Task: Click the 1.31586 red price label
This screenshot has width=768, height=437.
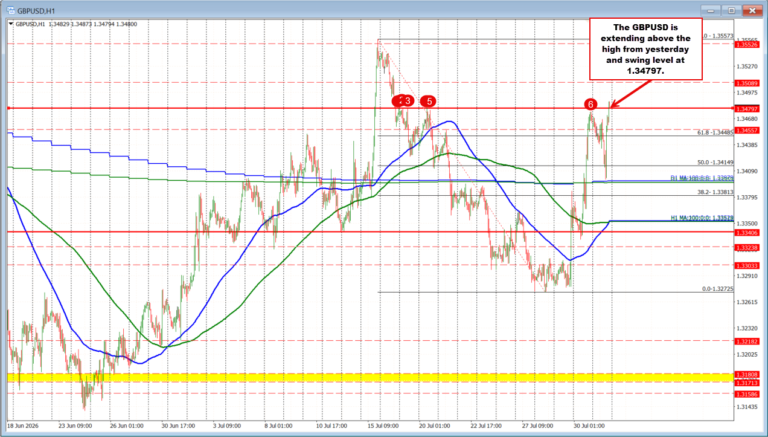Action: tap(746, 394)
